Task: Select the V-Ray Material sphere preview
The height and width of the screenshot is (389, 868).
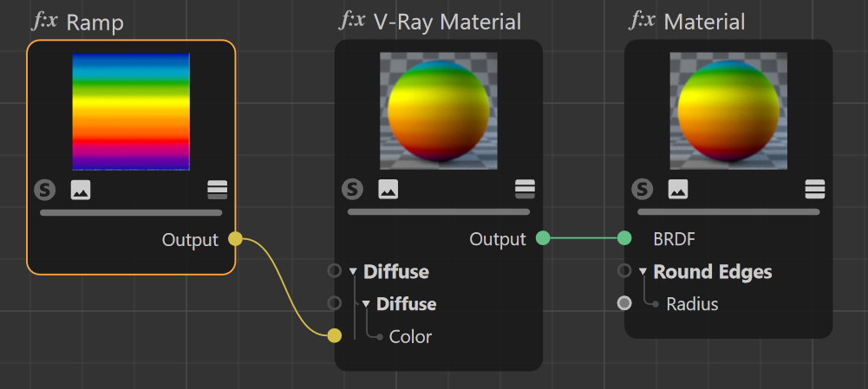Action: [x=439, y=111]
